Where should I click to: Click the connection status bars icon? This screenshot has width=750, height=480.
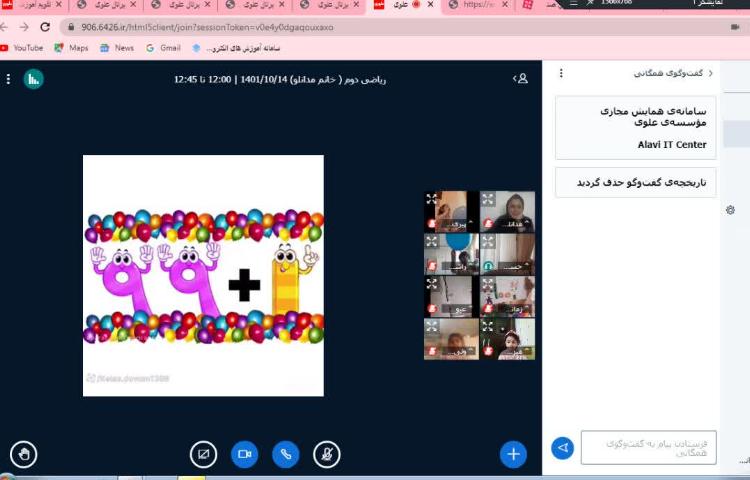(34, 78)
